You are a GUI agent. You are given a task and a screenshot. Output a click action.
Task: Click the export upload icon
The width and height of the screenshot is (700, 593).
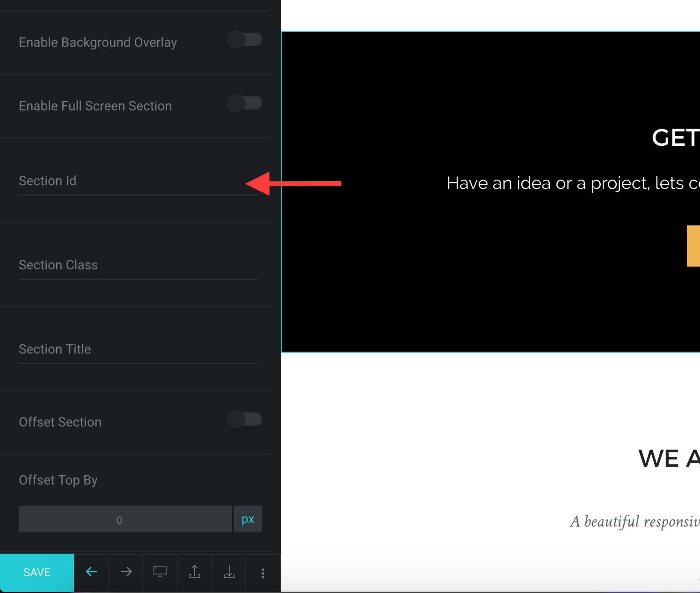coord(195,572)
